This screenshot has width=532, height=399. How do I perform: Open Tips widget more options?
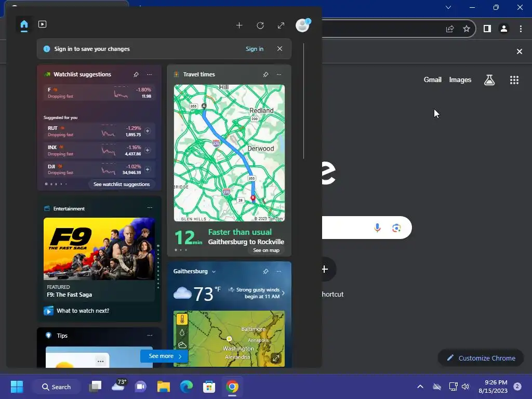click(x=150, y=335)
